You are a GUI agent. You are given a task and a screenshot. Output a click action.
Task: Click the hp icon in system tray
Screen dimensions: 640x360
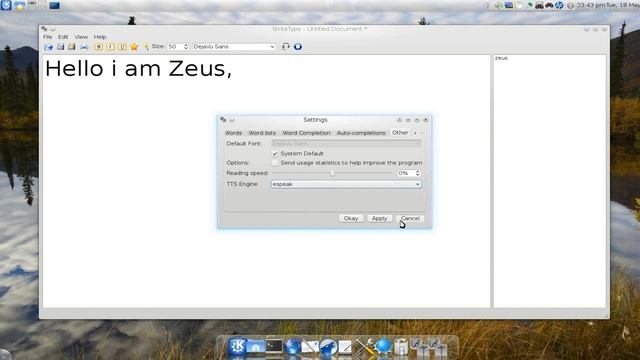pos(559,5)
